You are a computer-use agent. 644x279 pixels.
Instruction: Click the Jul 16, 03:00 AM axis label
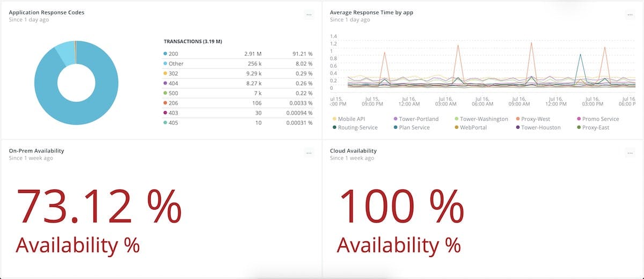tap(445, 102)
